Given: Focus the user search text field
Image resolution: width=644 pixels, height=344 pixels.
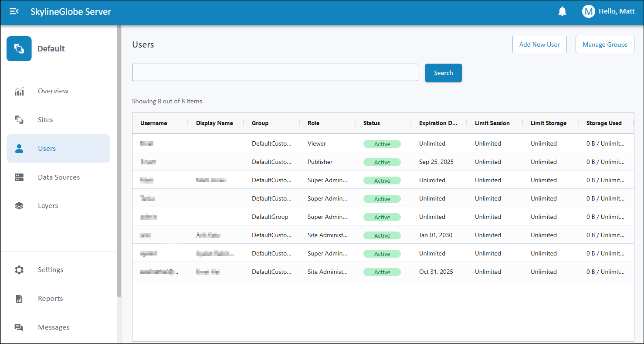Looking at the screenshot, I should pyautogui.click(x=275, y=72).
